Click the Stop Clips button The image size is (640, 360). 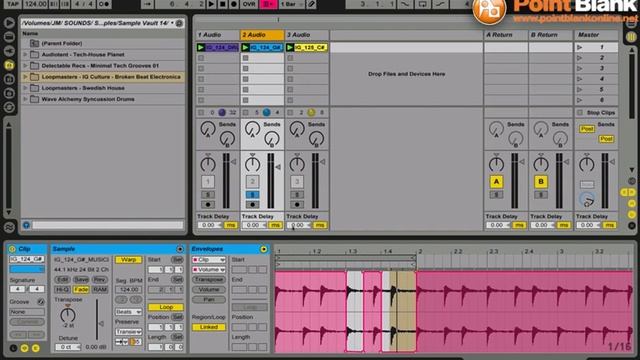tap(596, 112)
